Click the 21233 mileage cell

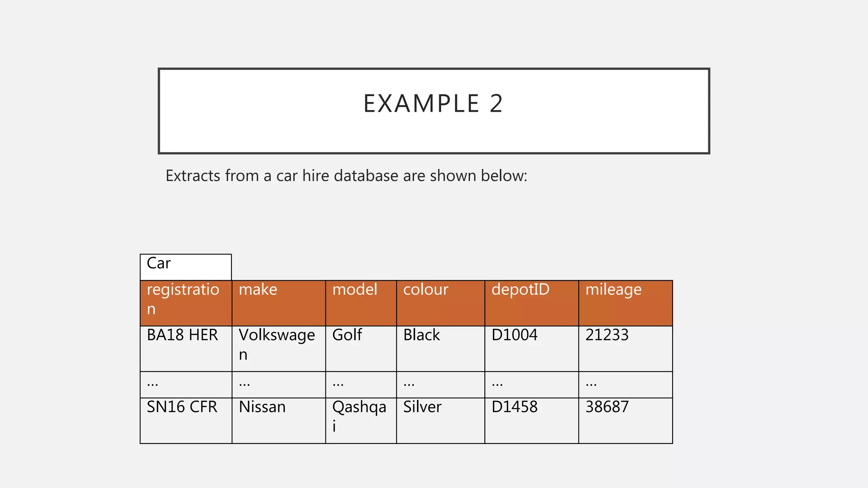(626, 349)
